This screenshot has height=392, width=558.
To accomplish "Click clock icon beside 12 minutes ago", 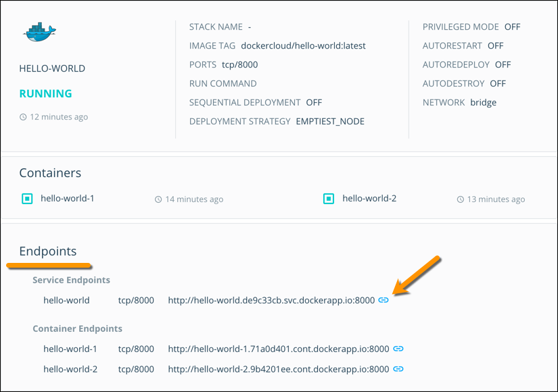I will pyautogui.click(x=23, y=117).
